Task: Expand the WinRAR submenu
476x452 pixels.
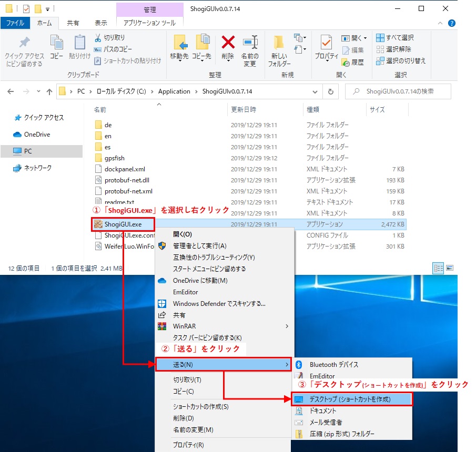Action: [x=224, y=326]
